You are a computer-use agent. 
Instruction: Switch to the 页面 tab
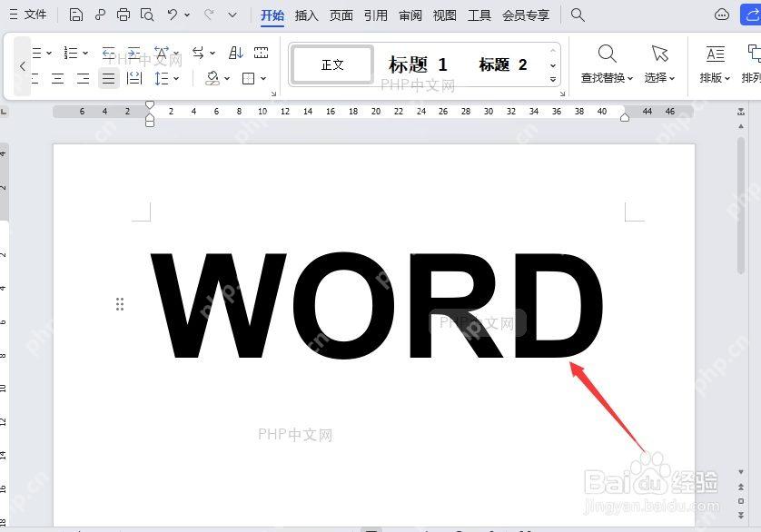341,15
